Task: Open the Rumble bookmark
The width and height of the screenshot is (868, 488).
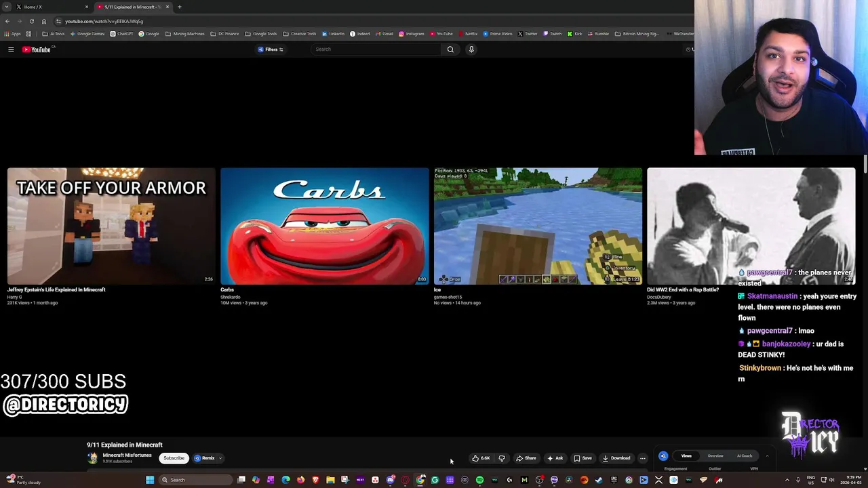Action: click(x=598, y=34)
